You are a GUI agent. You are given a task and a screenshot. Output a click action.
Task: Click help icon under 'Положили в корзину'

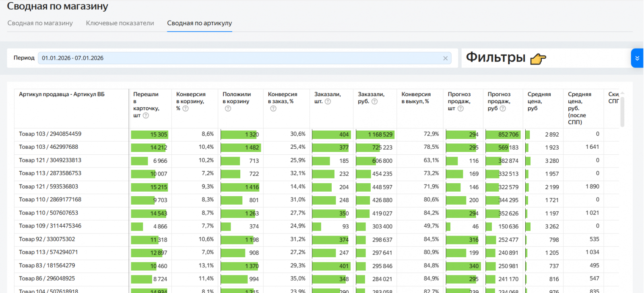(x=228, y=109)
